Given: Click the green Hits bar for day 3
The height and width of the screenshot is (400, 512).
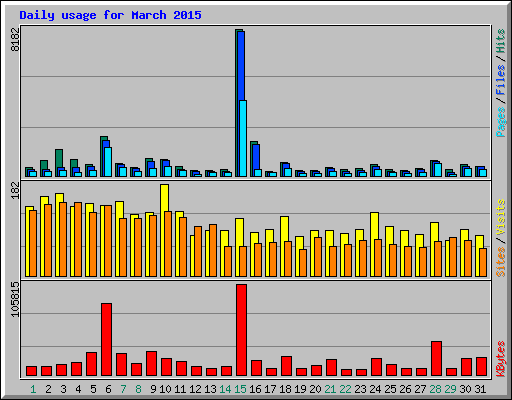Looking at the screenshot, I should 59,159.
